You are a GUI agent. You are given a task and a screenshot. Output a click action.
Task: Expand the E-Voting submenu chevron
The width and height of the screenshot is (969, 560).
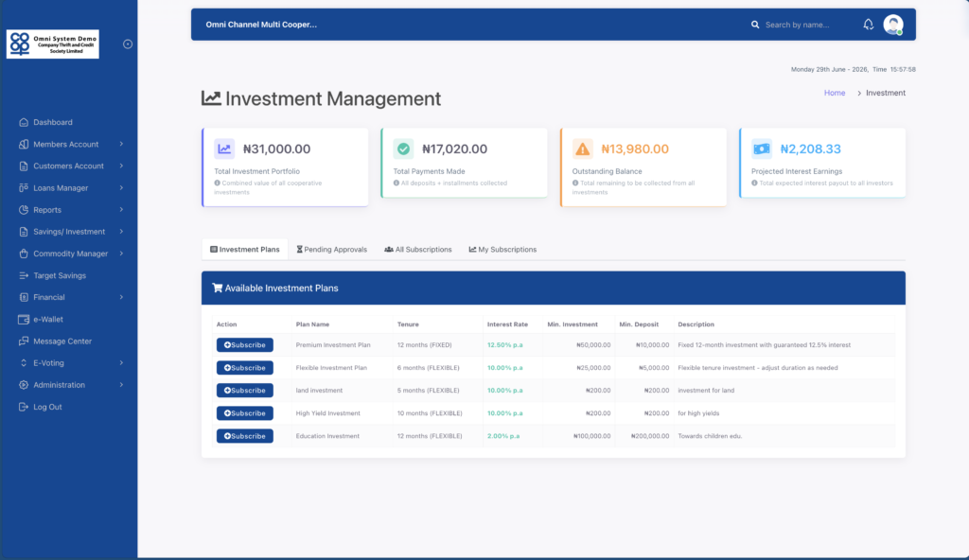(121, 363)
